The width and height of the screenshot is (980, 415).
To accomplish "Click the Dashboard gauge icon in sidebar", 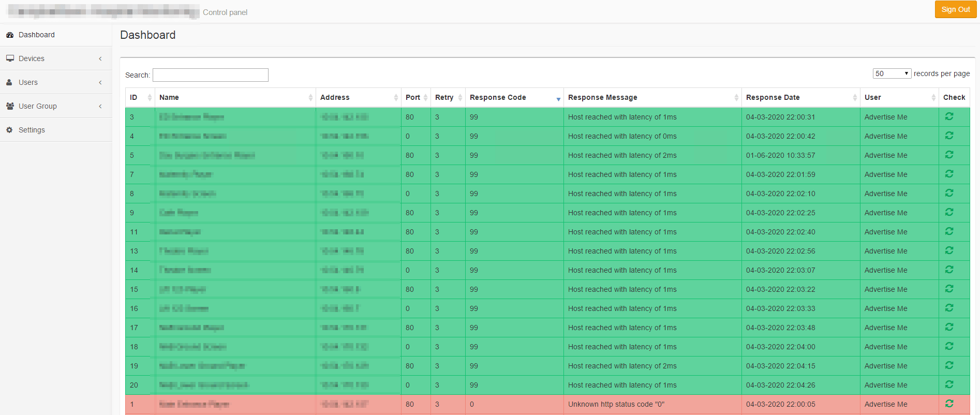I will click(x=10, y=35).
